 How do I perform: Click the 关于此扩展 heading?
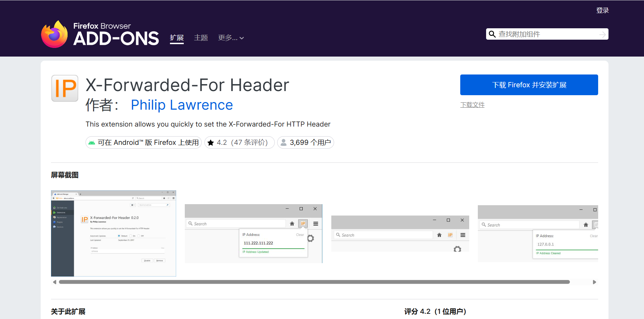pos(68,311)
